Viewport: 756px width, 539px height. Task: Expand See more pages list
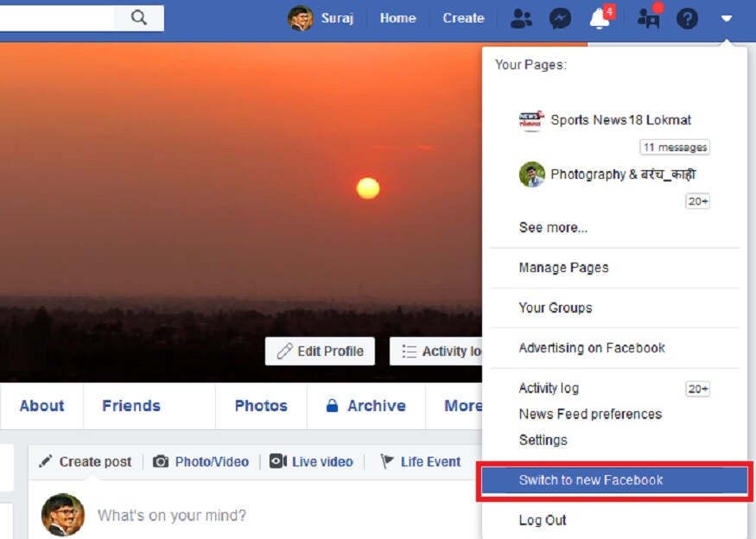coord(553,228)
